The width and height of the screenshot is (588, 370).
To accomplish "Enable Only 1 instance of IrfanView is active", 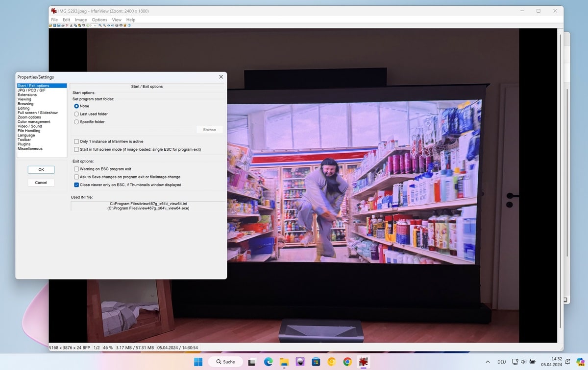I will tap(76, 141).
